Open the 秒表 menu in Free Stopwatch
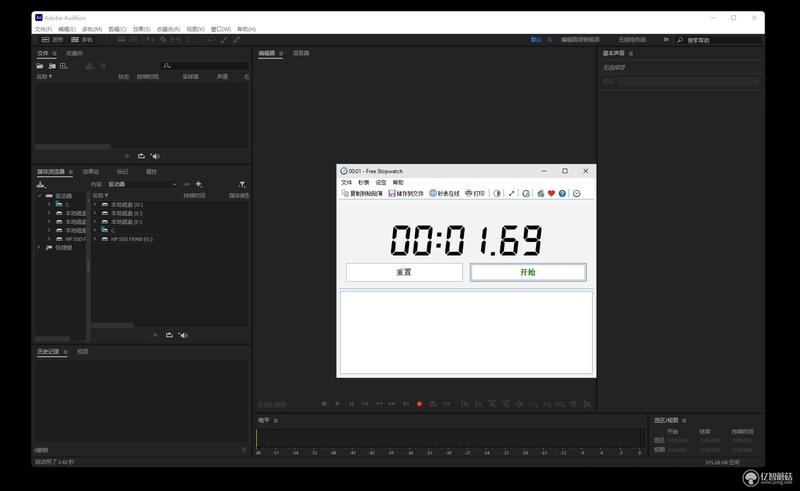The height and width of the screenshot is (491, 800). click(363, 182)
